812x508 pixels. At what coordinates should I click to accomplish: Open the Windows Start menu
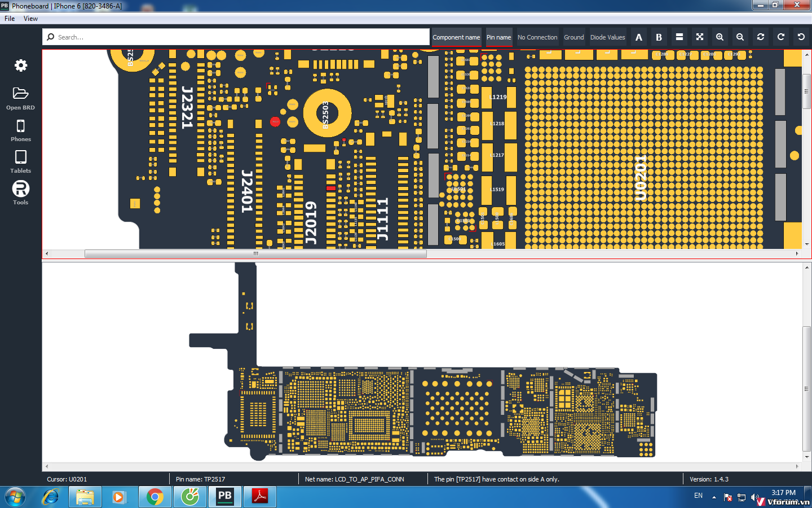coord(15,497)
